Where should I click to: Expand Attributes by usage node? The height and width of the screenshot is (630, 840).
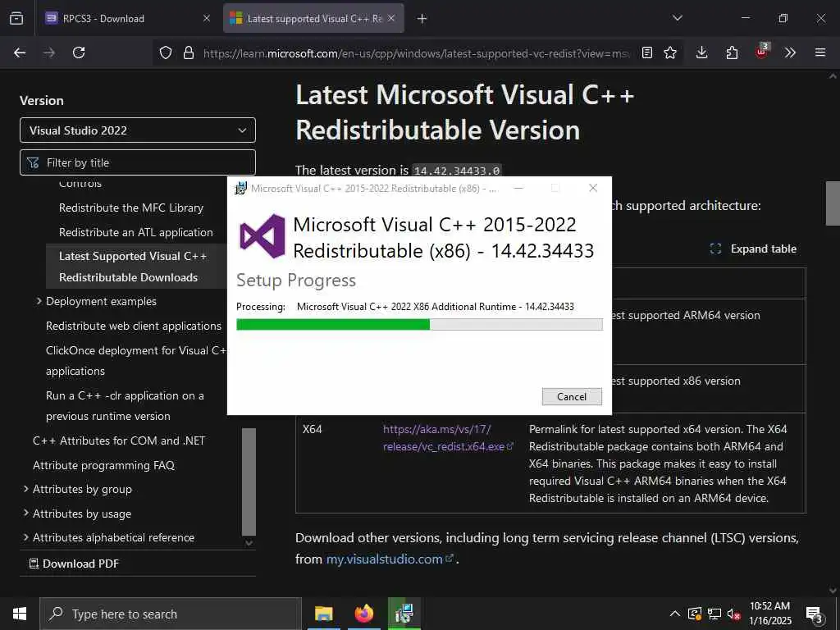point(25,514)
